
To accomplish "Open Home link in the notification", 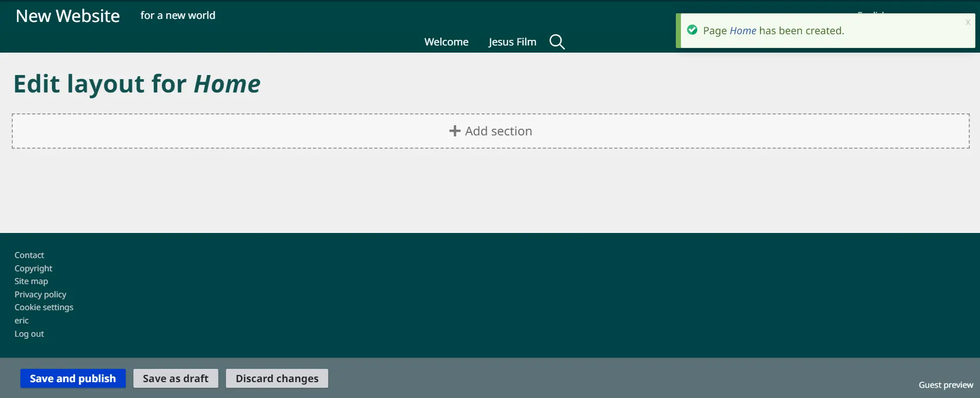I will click(x=742, y=31).
